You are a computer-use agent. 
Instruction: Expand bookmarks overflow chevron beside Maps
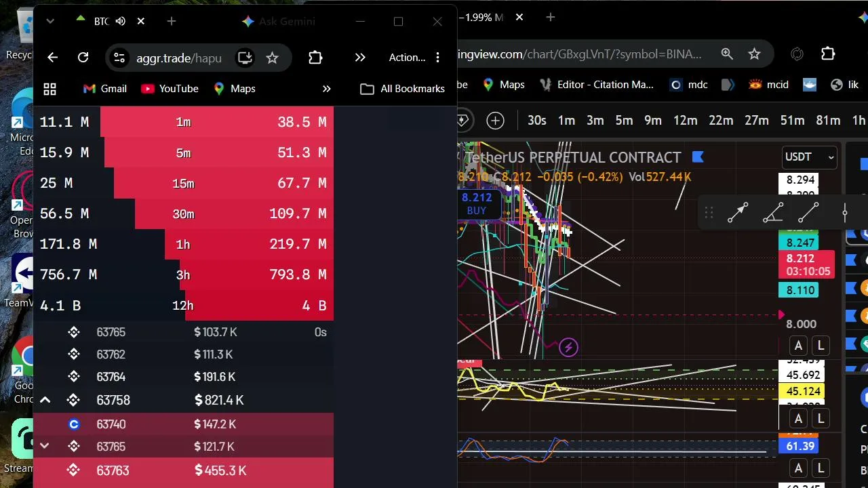tap(326, 89)
